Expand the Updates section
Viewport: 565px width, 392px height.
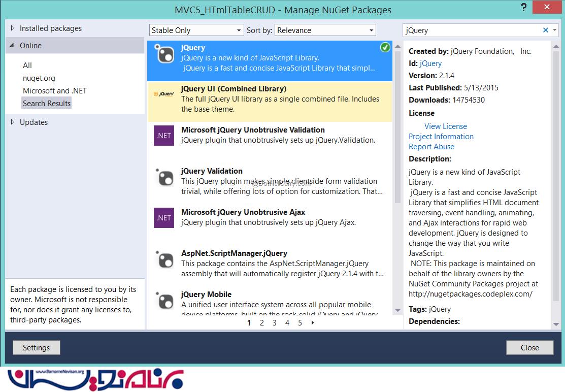(13, 122)
